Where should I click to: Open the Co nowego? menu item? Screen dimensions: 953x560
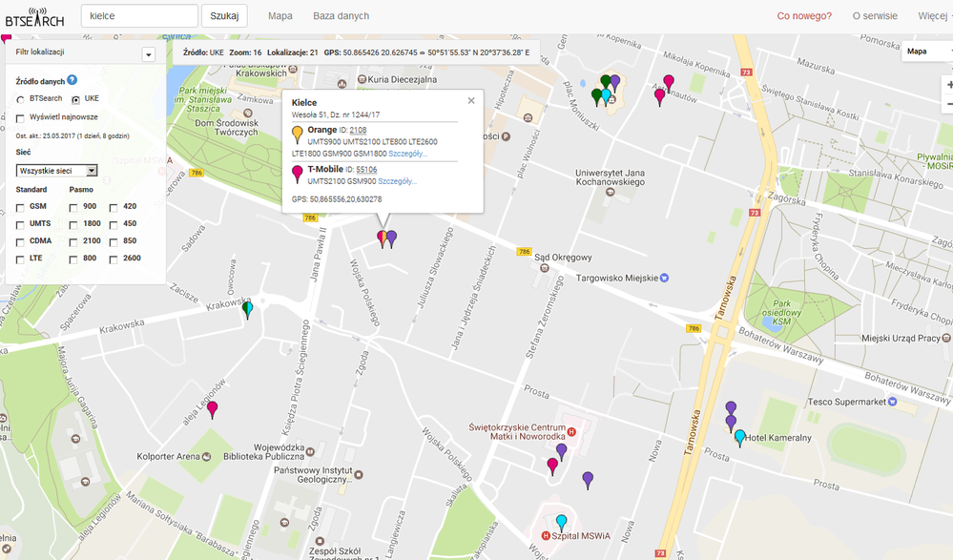coord(804,16)
